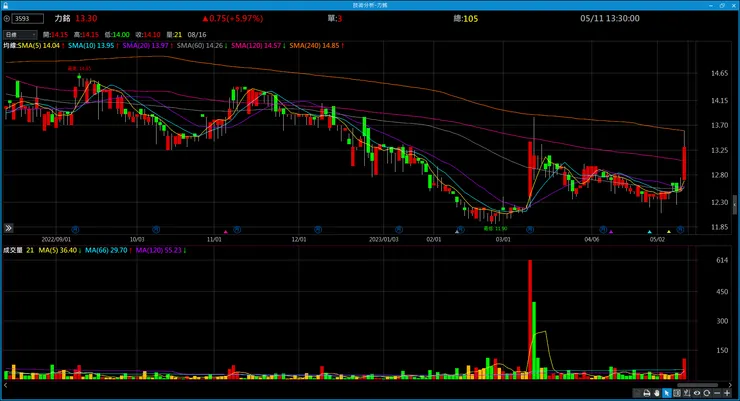Click the SMA(10) 13.95 indicator label
740x401 pixels.
[92, 46]
